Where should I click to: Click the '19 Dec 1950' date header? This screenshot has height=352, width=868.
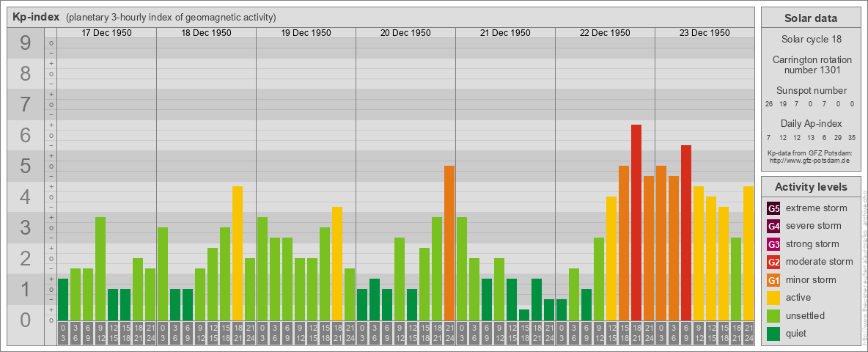(306, 33)
